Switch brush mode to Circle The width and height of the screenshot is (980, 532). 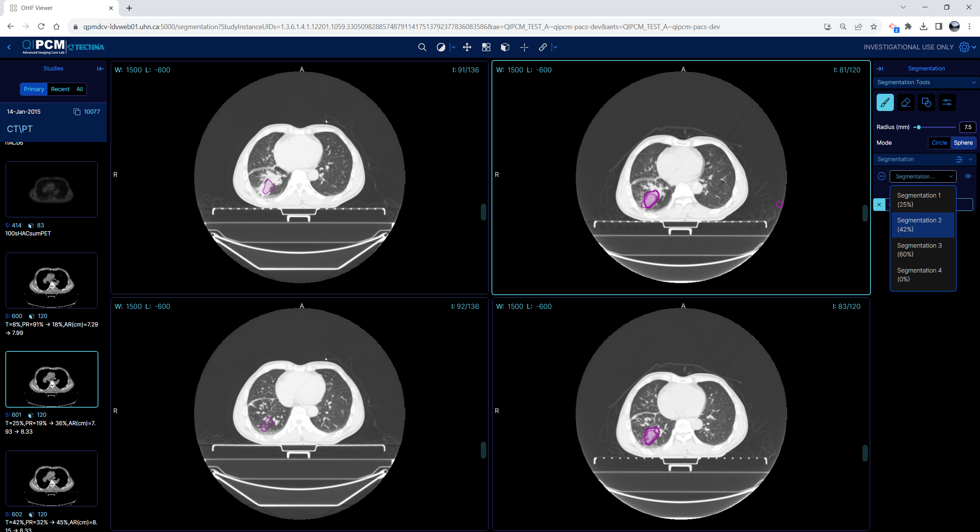click(939, 143)
